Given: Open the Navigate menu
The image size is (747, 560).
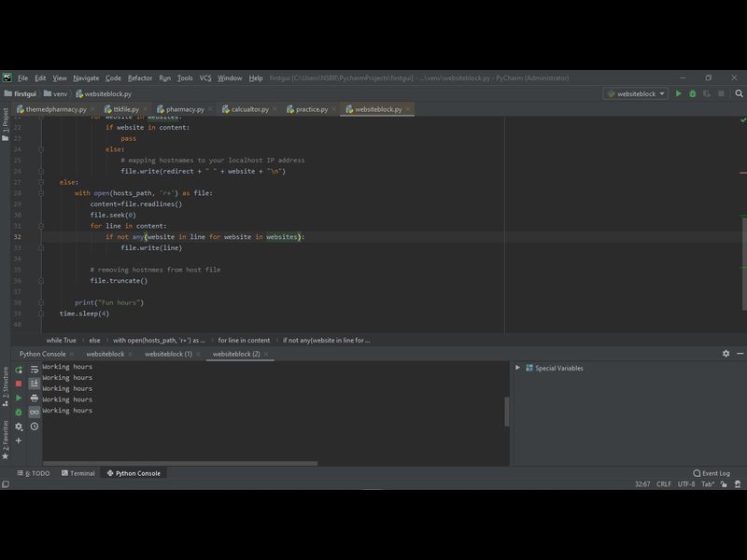Looking at the screenshot, I should 86,78.
